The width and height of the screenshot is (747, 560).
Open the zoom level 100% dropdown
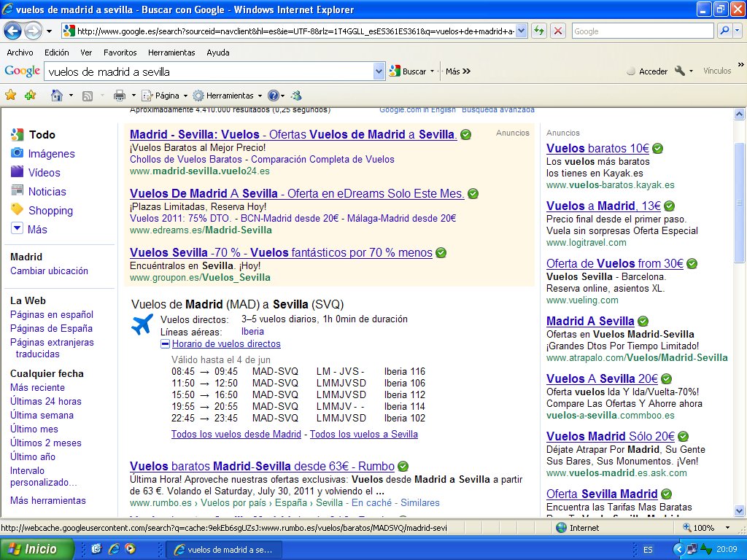(x=727, y=528)
